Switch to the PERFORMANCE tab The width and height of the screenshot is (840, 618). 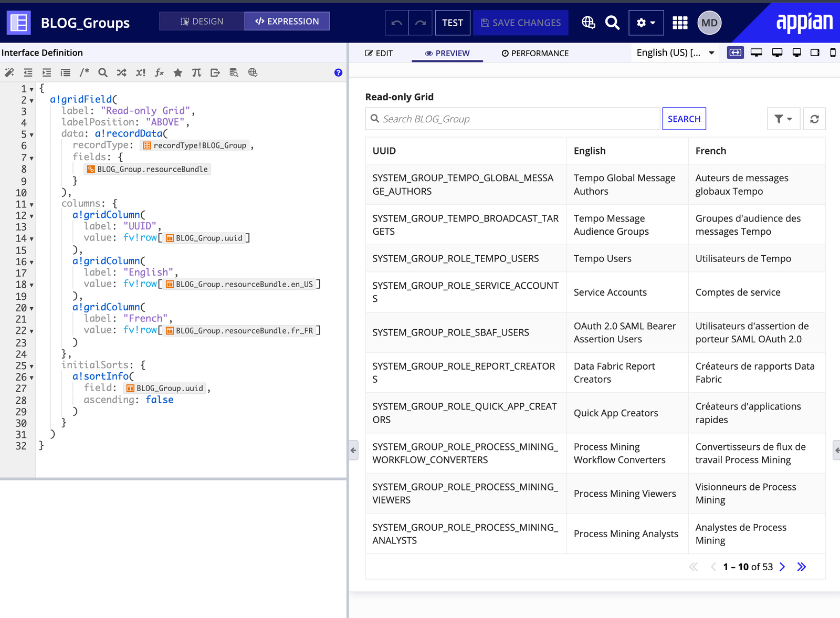[535, 53]
